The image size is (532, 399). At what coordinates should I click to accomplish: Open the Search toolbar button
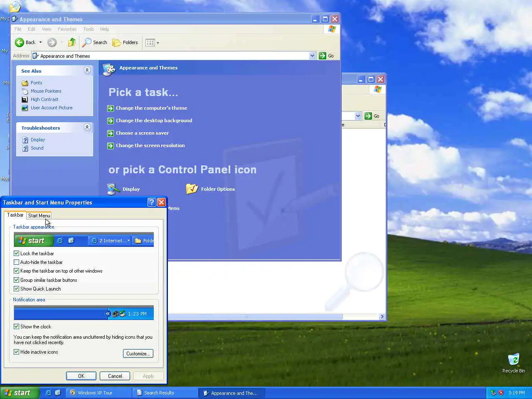(x=95, y=42)
